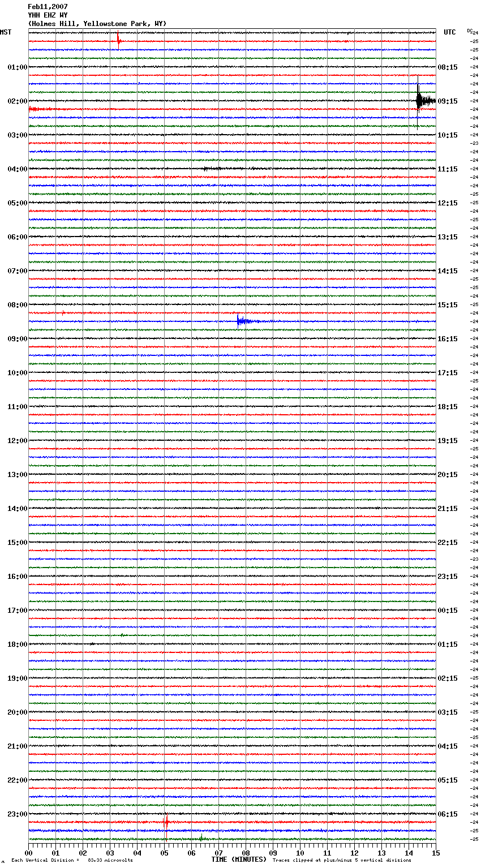Click the Each Vertical Division 83.33 microvolts note
Viewport: 481px width, 868px height.
point(72,861)
